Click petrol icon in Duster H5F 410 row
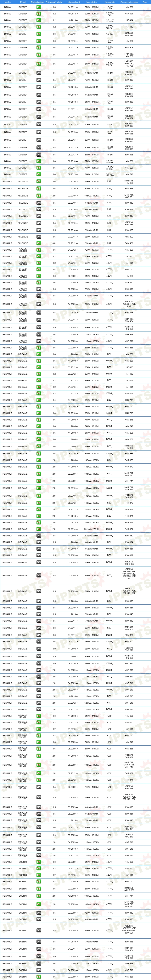Image resolution: width=151 pixels, height=980 pixels. [39, 27]
